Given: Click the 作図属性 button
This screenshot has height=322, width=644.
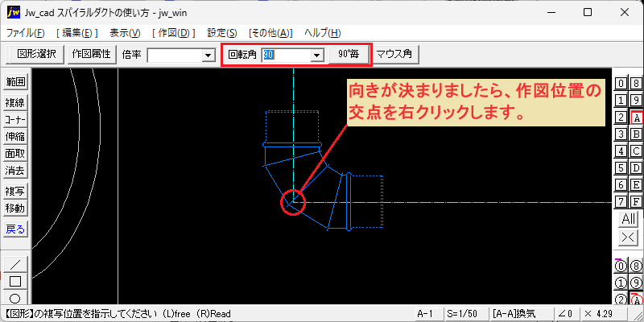Looking at the screenshot, I should tap(92, 54).
